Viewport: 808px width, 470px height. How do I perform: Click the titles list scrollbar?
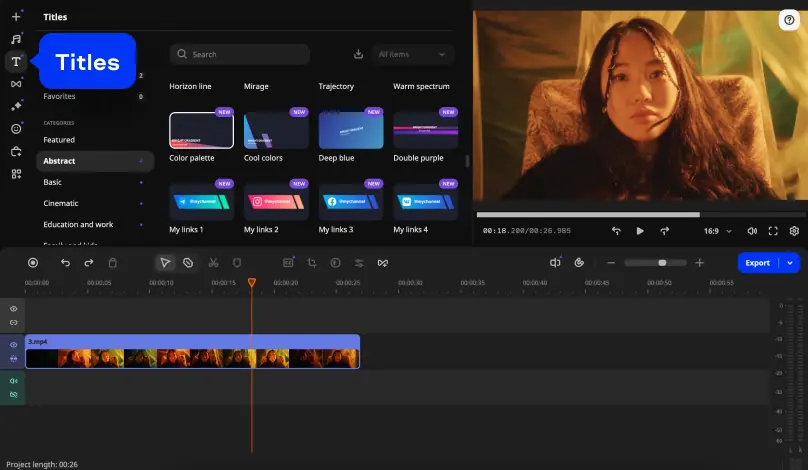point(467,161)
